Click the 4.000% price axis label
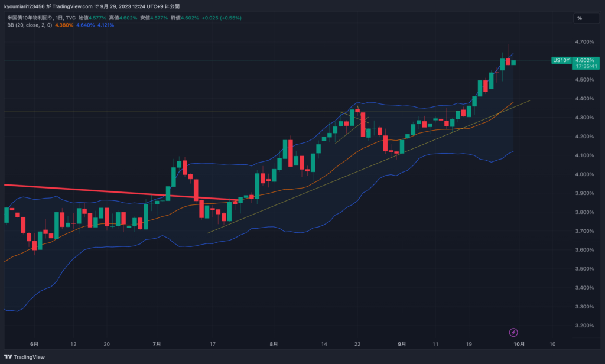The width and height of the screenshot is (605, 364). click(x=584, y=174)
